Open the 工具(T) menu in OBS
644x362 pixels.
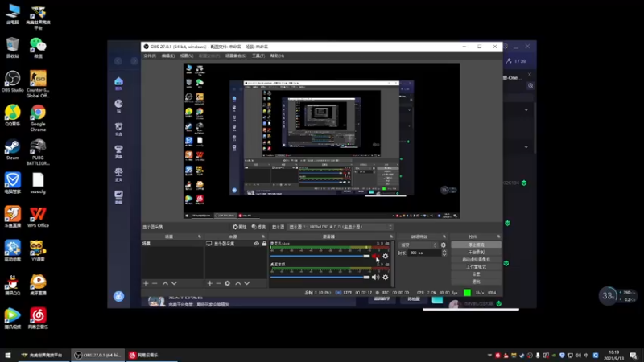[258, 56]
